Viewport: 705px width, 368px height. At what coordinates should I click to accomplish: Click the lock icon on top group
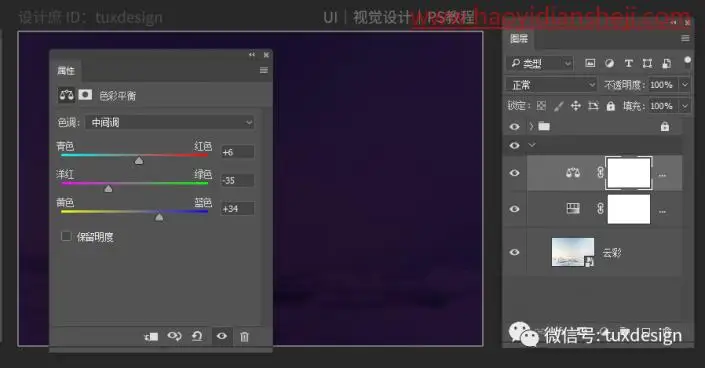(665, 126)
